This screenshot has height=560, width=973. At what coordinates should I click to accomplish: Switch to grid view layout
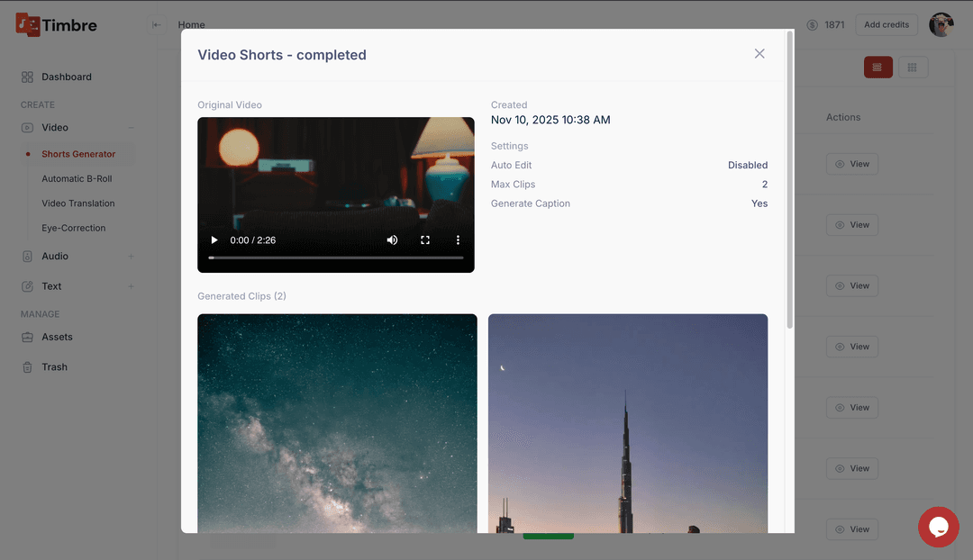click(913, 68)
